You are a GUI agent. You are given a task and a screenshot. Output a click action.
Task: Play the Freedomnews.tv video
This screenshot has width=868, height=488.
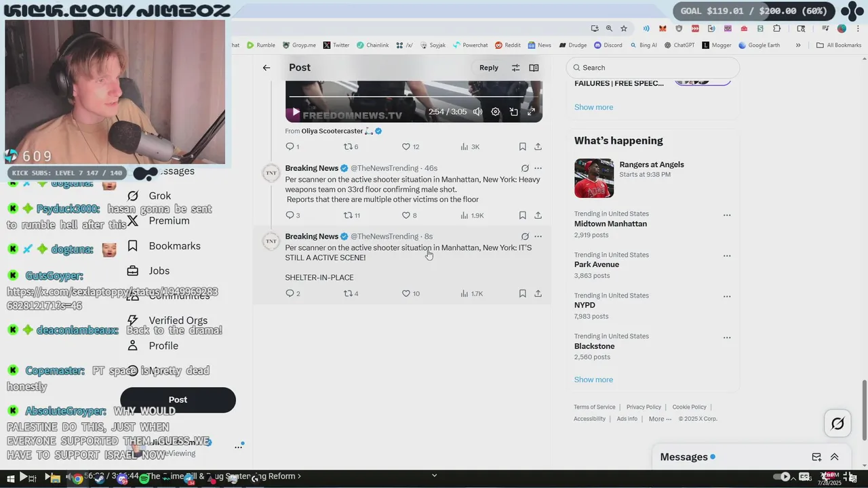point(296,112)
